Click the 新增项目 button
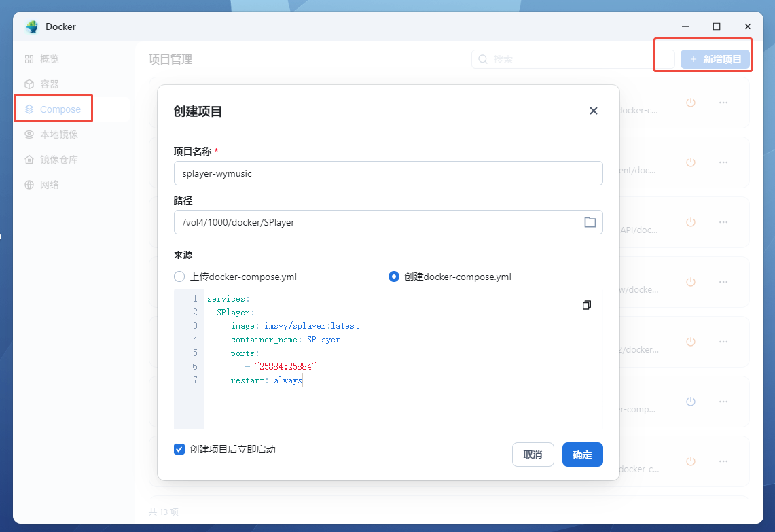Screen dimensions: 775x532 (x=715, y=59)
